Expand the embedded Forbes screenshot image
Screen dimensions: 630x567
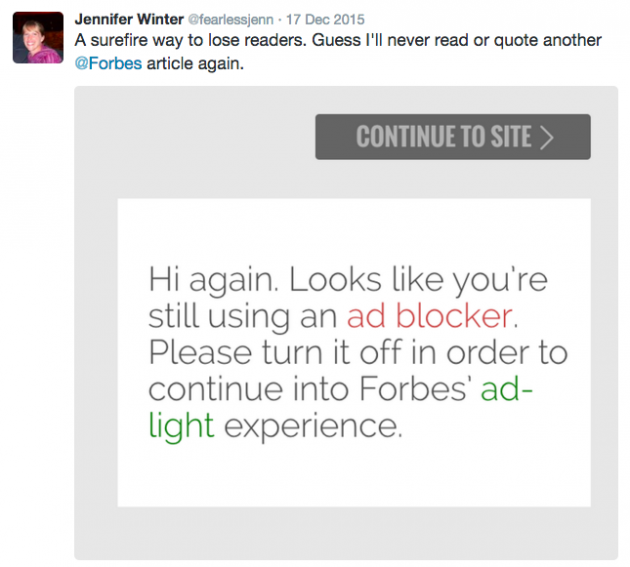click(x=346, y=323)
